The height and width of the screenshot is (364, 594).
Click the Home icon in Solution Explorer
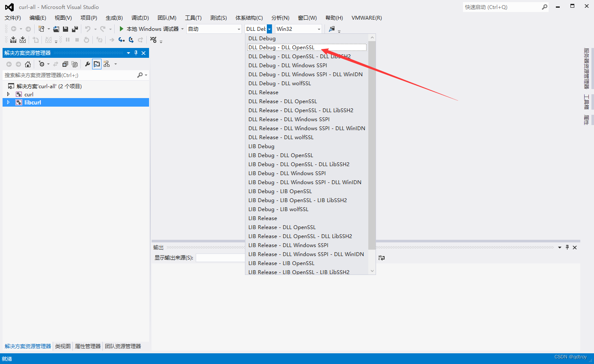(x=28, y=64)
